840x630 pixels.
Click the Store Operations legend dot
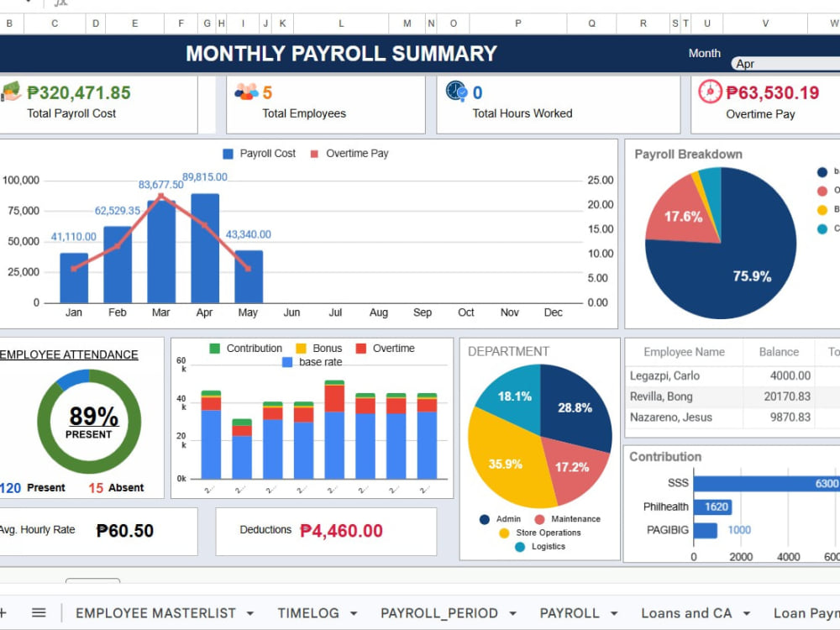click(x=504, y=533)
